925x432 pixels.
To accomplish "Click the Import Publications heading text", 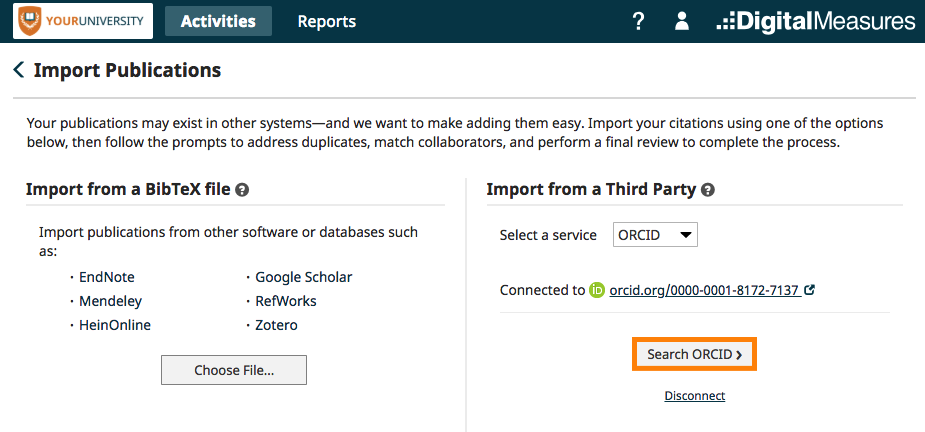I will point(127,70).
